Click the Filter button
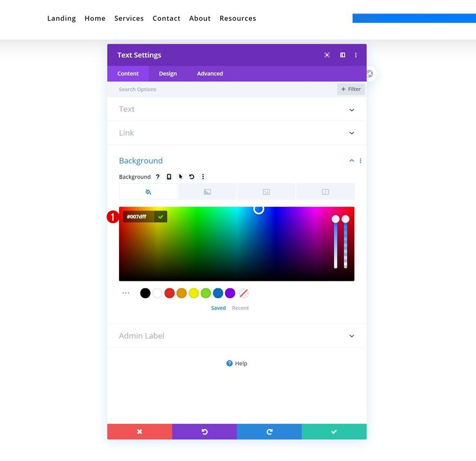The height and width of the screenshot is (461, 476). pos(351,89)
